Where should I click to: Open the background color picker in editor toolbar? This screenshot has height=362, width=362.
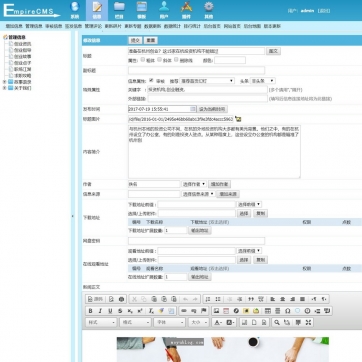[x=231, y=322]
